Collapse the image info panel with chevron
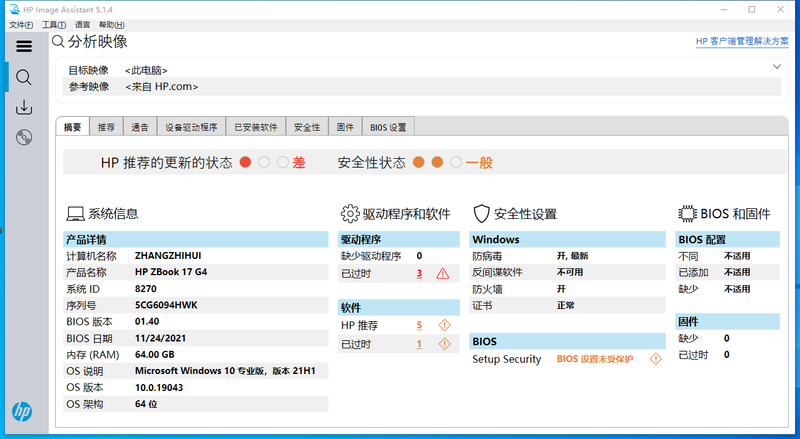The height and width of the screenshot is (439, 800). click(x=776, y=67)
